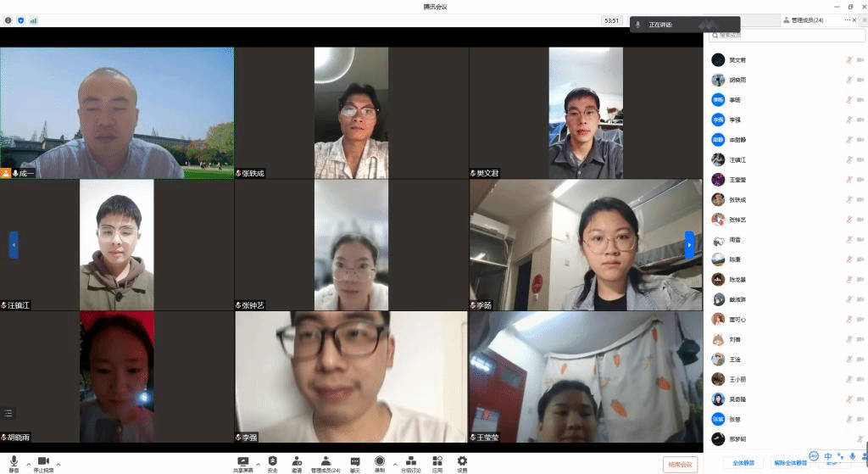The image size is (868, 474).
Task: Click the Manage Members (24) toolbar item
Action: click(x=325, y=463)
